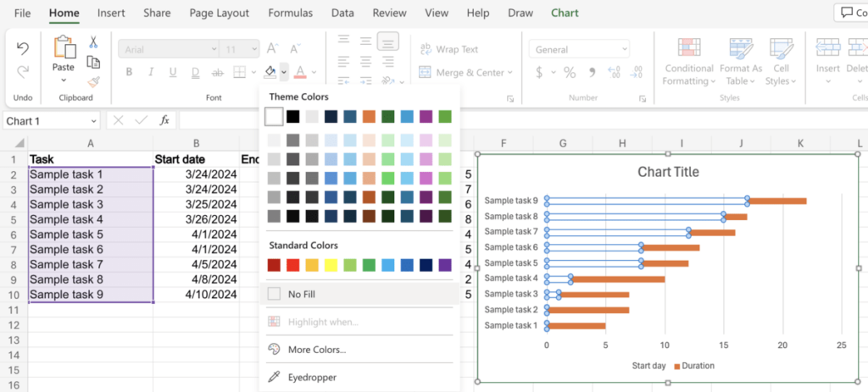This screenshot has width=868, height=392.
Task: Open the font size 11 dropdown
Action: click(253, 49)
